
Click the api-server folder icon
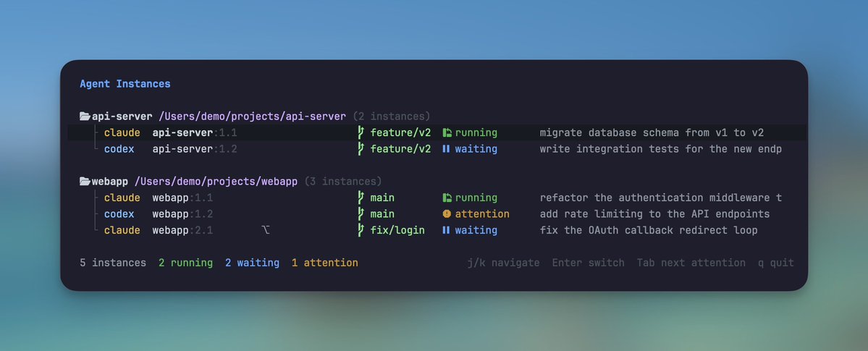point(85,117)
